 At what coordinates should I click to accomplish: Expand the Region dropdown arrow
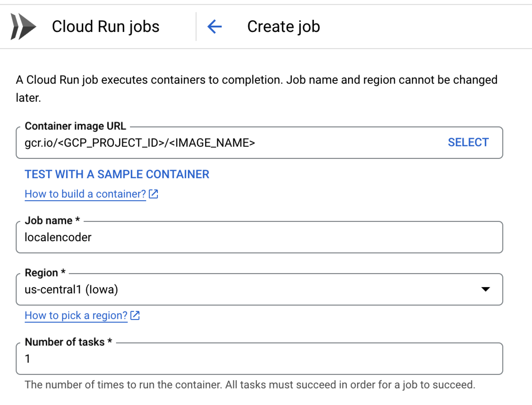click(x=485, y=289)
